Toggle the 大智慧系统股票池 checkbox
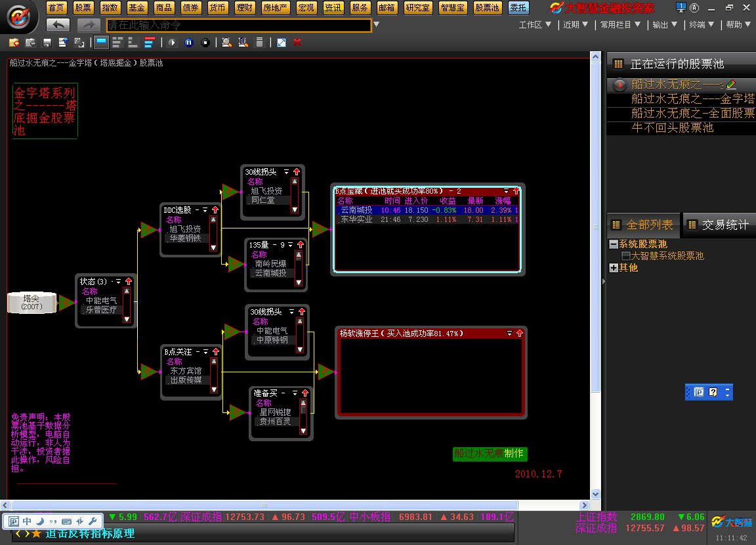 [x=626, y=256]
